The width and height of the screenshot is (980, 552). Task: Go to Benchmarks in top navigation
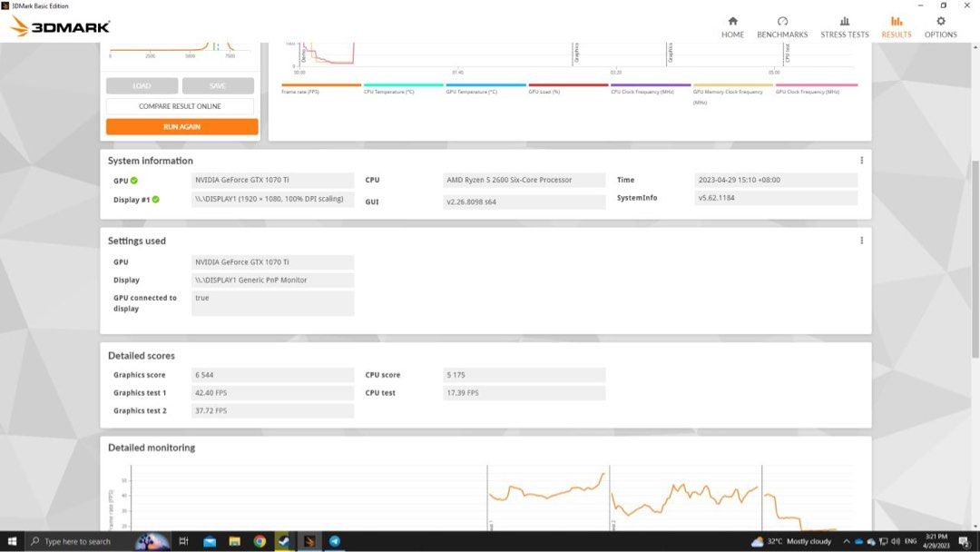[781, 26]
